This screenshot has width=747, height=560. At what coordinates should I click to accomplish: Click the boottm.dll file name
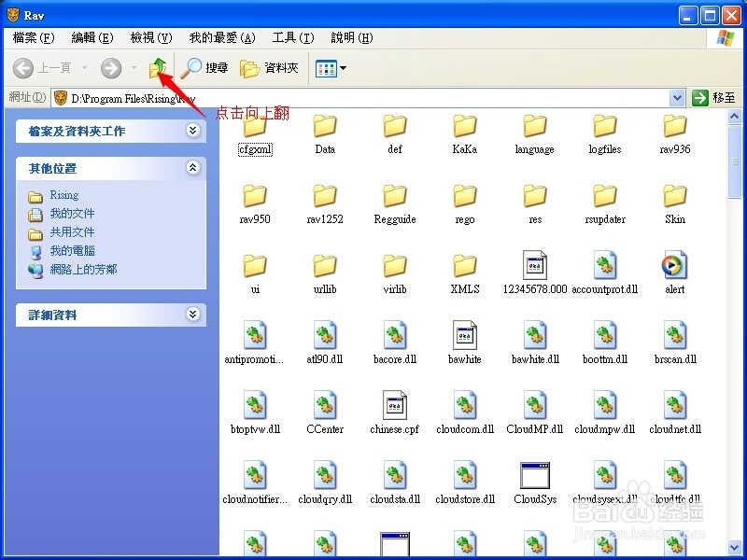coord(605,359)
